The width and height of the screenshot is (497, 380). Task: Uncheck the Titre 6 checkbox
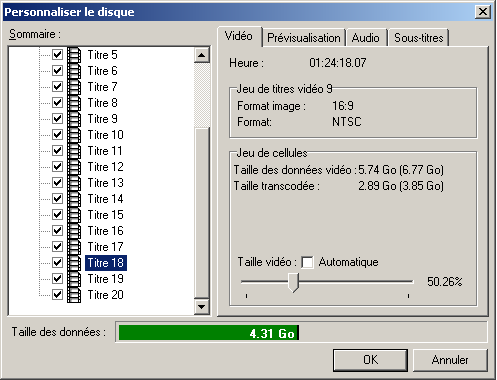pos(57,70)
